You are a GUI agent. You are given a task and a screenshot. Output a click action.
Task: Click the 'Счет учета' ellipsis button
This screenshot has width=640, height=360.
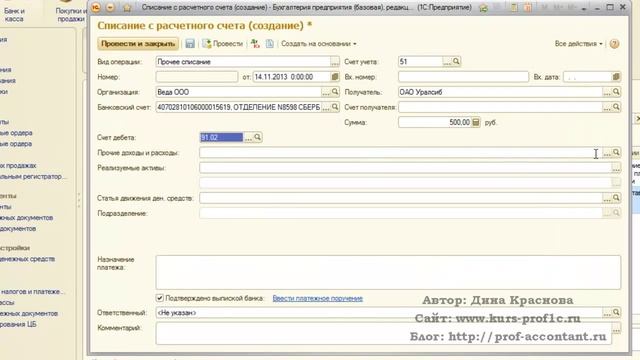pyautogui.click(x=447, y=62)
